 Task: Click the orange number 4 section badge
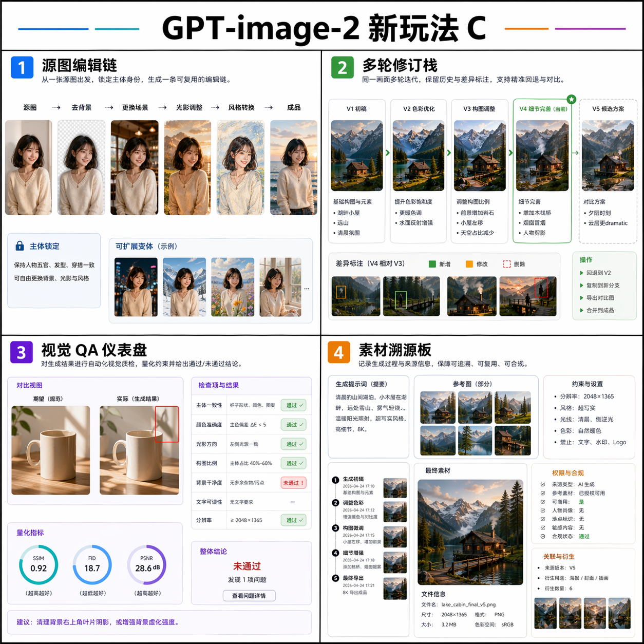(338, 352)
